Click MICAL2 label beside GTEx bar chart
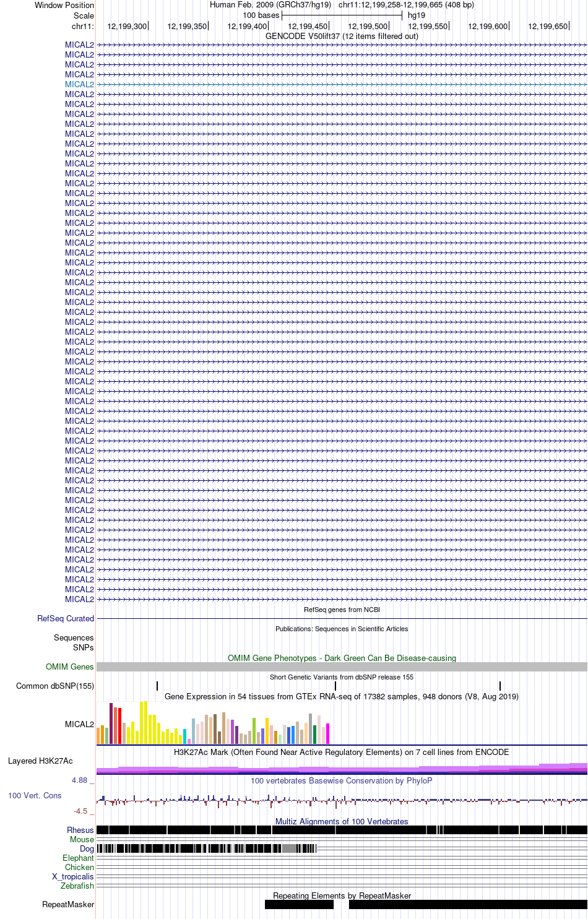 click(79, 725)
